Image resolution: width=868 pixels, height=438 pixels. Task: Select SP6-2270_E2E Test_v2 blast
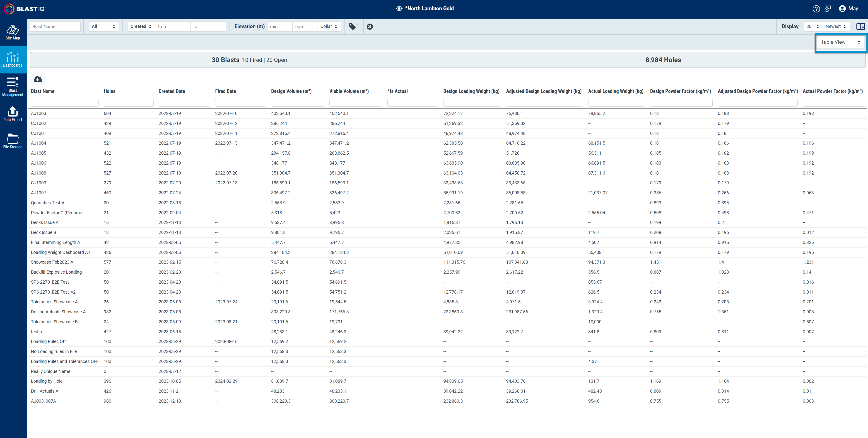[x=53, y=292]
